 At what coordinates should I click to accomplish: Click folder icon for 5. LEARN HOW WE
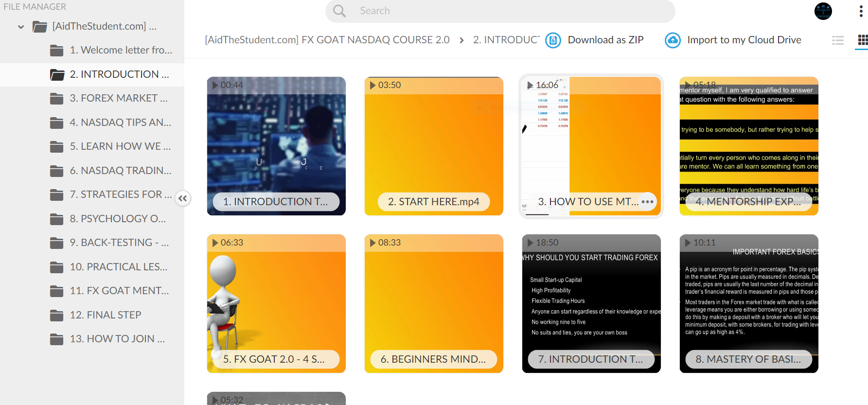tap(57, 147)
